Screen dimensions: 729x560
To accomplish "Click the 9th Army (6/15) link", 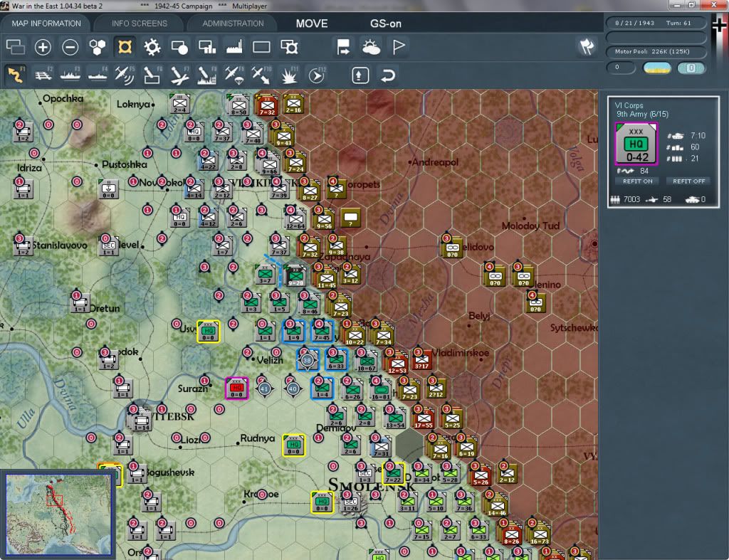I will (x=642, y=115).
